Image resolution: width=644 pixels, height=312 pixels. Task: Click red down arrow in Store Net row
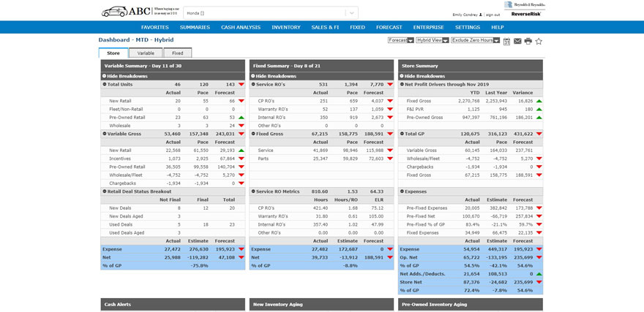539,282
